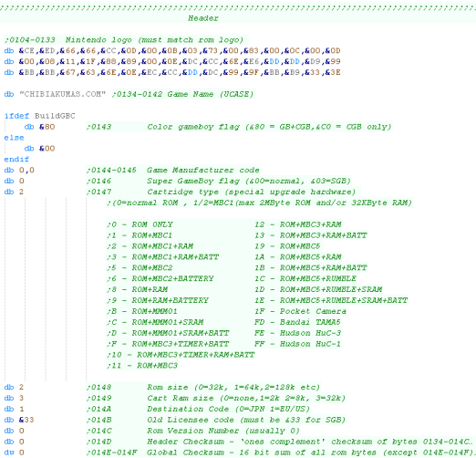Click the '1F - Pocket Camera' entry
The width and height of the screenshot is (476, 458).
coord(300,311)
